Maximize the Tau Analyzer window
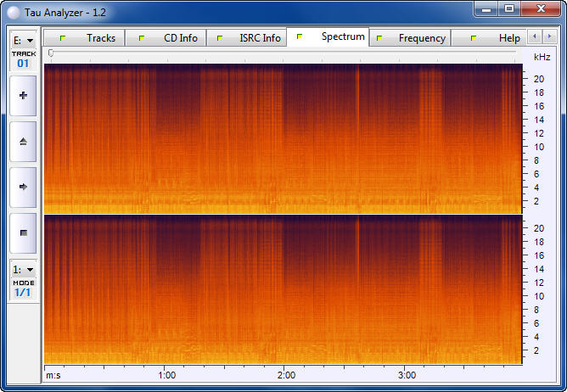Screen dimensions: 567x392 (x=509, y=8)
